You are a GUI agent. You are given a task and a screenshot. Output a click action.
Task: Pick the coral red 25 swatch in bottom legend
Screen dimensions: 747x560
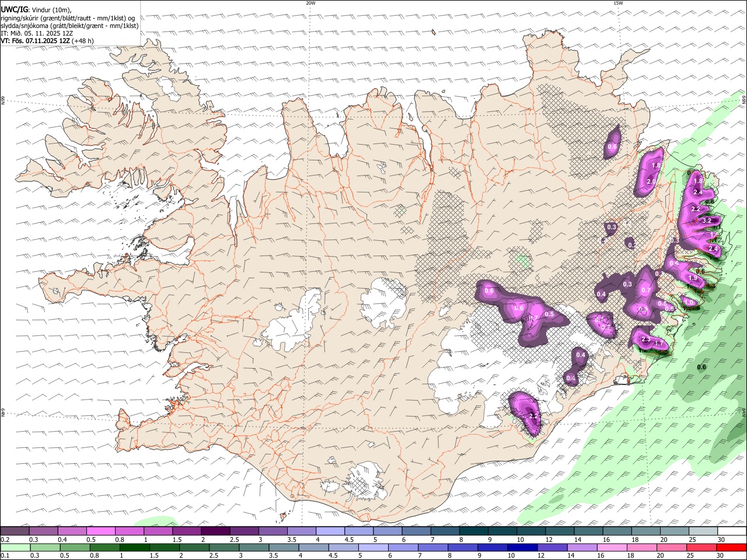click(702, 547)
